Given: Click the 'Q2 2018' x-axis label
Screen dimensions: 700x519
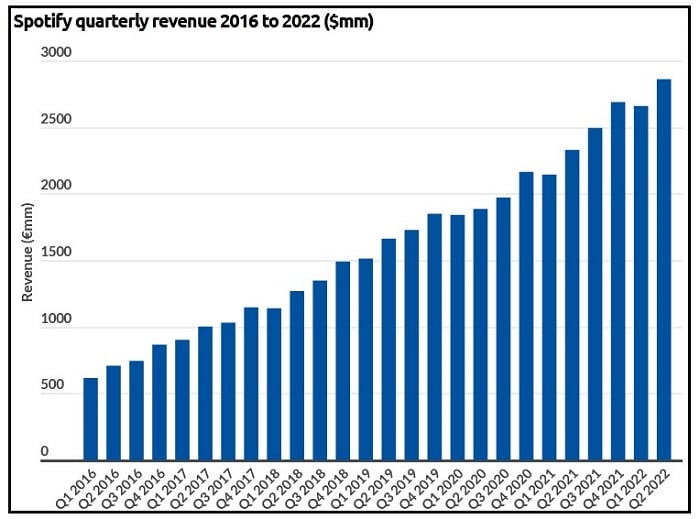Looking at the screenshot, I should coord(283,489).
